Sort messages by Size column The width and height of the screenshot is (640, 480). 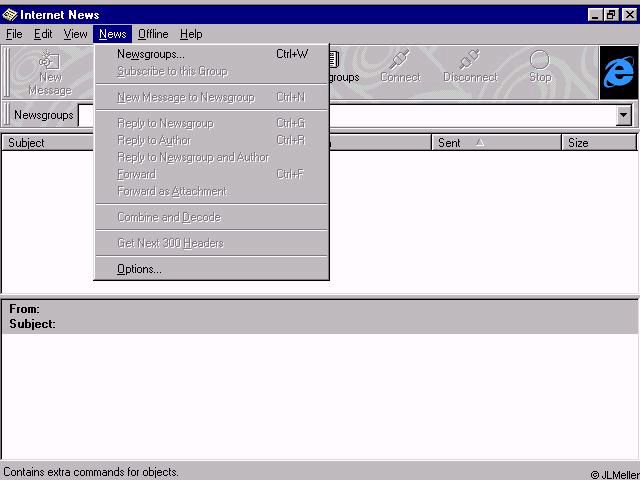599,143
